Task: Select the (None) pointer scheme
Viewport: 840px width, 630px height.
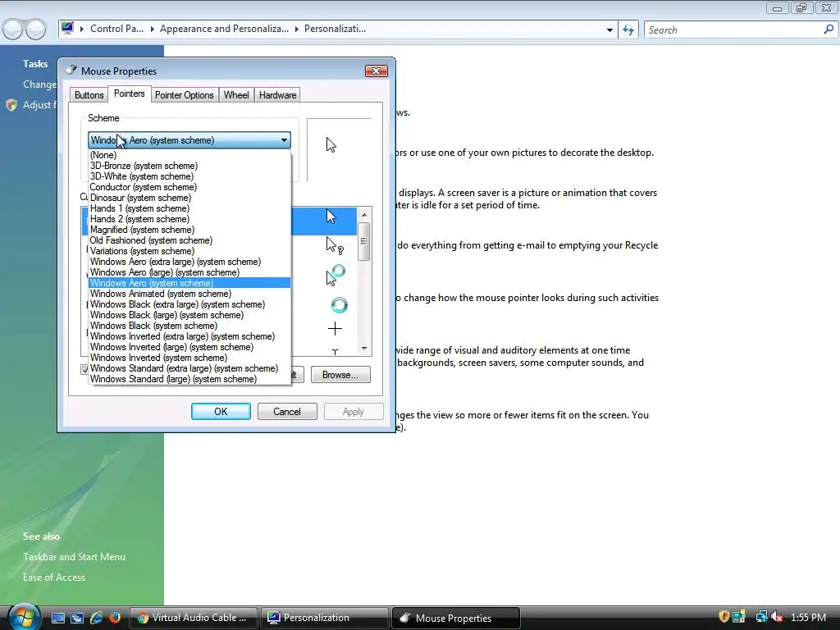Action: (x=189, y=155)
